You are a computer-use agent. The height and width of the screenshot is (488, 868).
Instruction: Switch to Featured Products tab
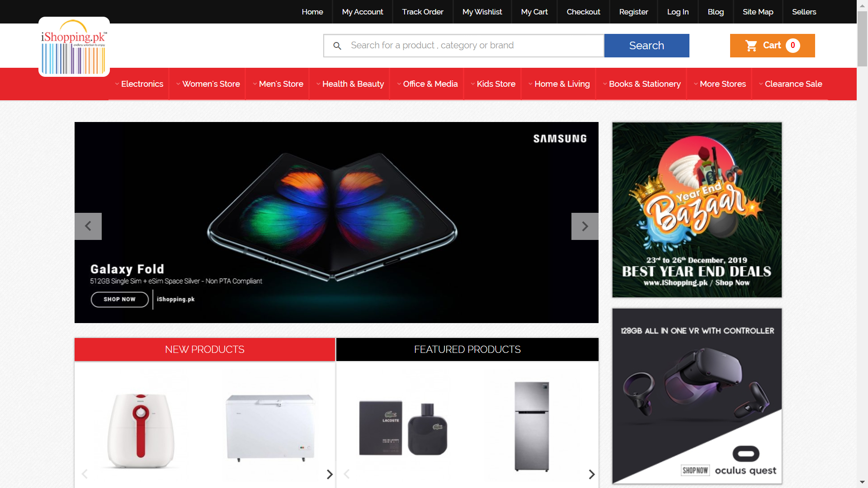[467, 350]
